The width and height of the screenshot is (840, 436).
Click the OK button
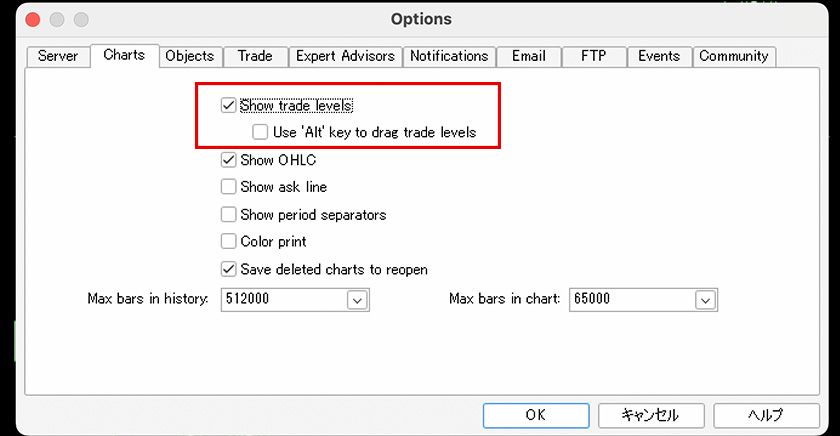tap(535, 415)
